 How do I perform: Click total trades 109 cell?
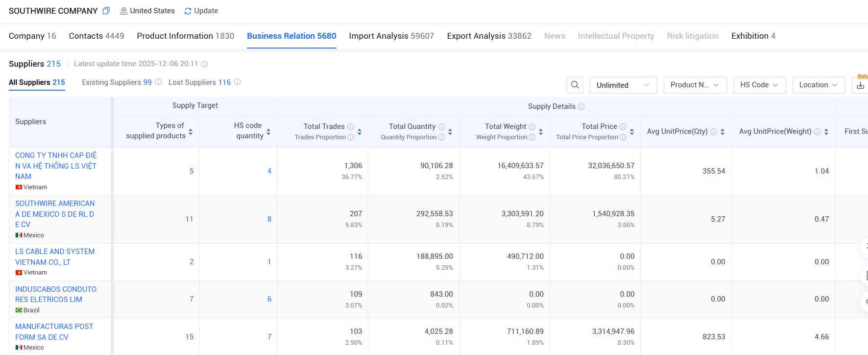pos(356,294)
